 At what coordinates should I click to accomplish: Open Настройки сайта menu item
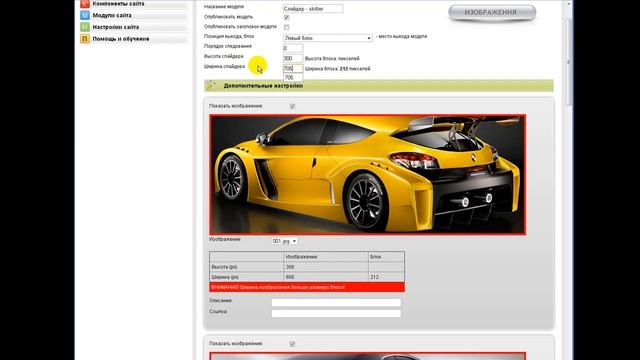coord(116,27)
